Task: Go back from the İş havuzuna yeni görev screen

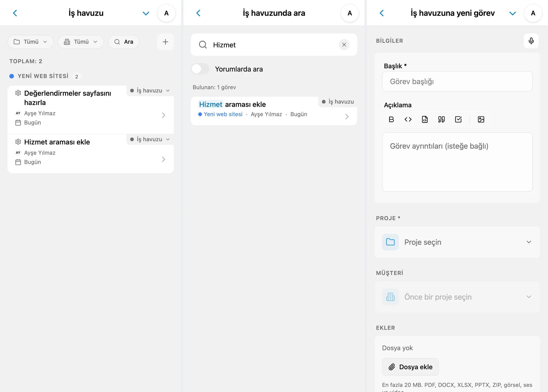Action: [x=382, y=13]
